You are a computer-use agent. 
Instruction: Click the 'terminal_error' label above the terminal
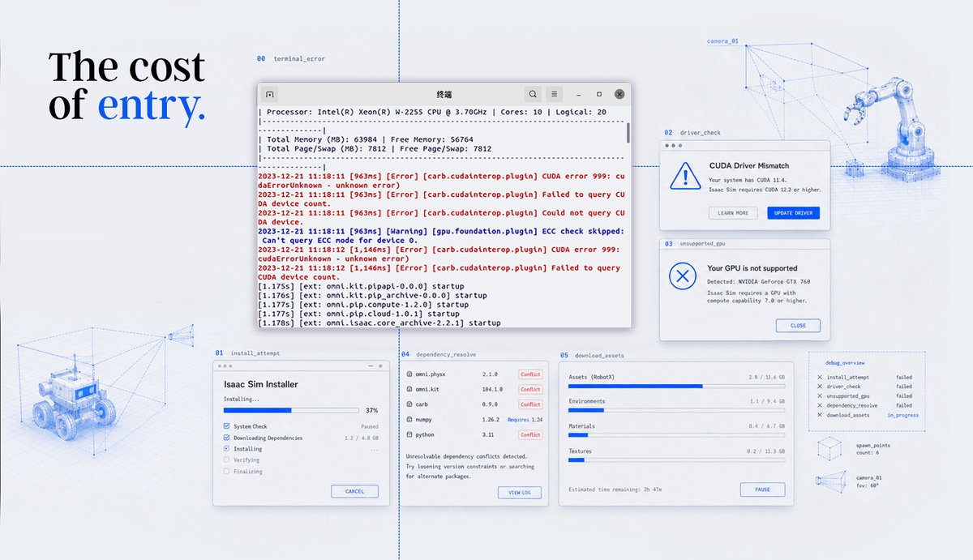point(300,59)
